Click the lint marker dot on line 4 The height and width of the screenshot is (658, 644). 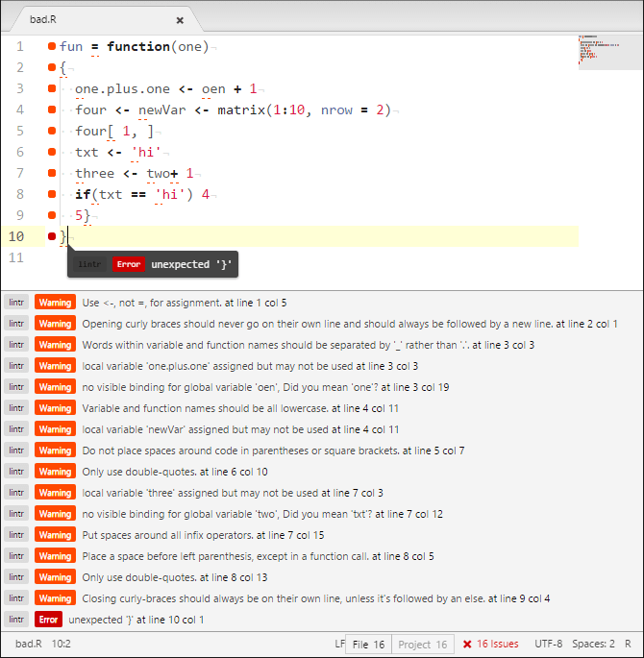pyautogui.click(x=52, y=110)
